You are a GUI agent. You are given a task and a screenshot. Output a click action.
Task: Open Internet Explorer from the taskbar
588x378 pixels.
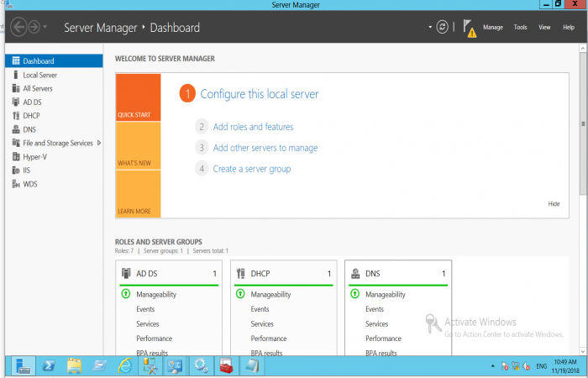[125, 366]
